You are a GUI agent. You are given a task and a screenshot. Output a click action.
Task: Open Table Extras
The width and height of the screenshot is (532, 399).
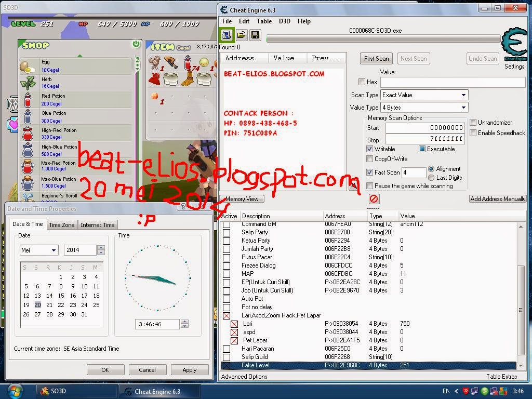click(501, 377)
